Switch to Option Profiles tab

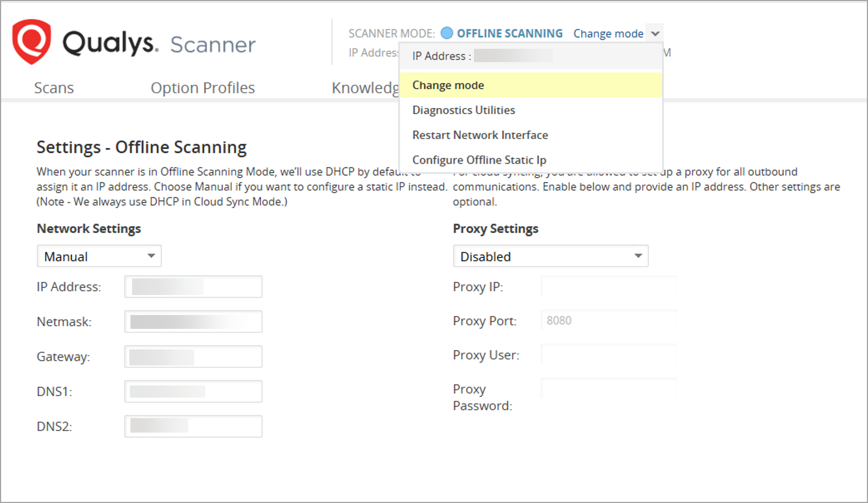[203, 88]
